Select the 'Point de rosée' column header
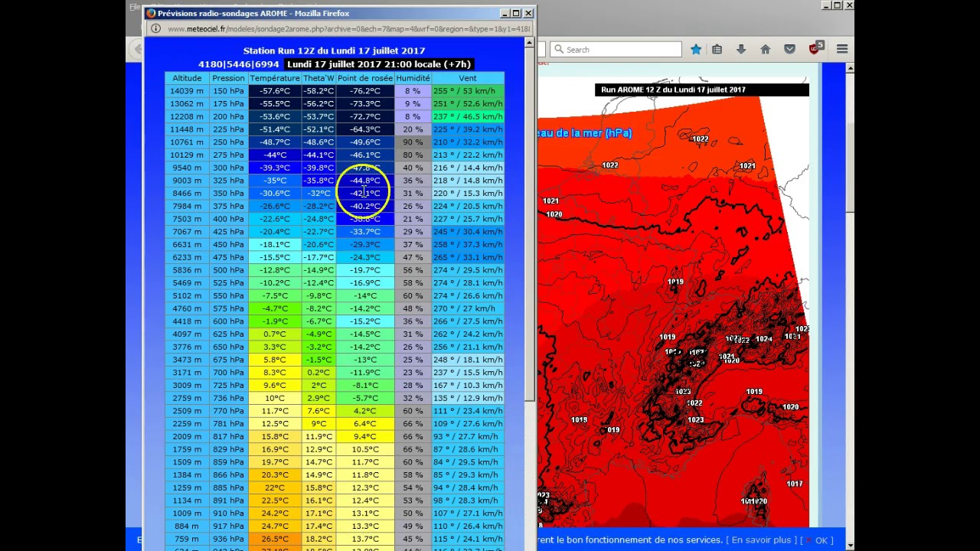This screenshot has width=980, height=551. [365, 78]
